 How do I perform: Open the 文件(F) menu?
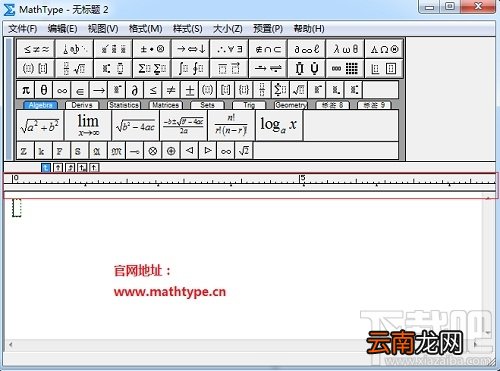click(23, 29)
